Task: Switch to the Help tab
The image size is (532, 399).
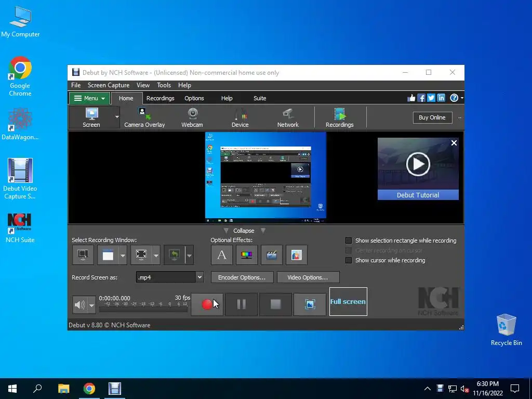Action: 227,98
